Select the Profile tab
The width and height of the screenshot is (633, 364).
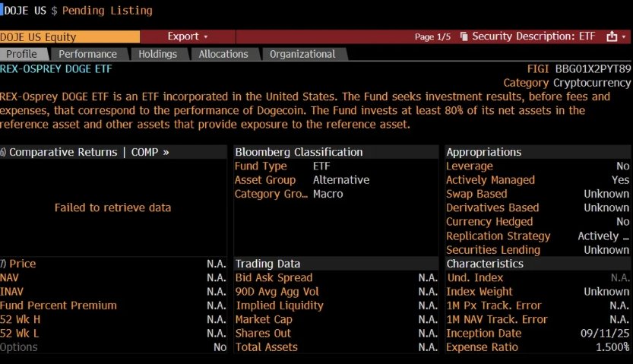tap(21, 54)
